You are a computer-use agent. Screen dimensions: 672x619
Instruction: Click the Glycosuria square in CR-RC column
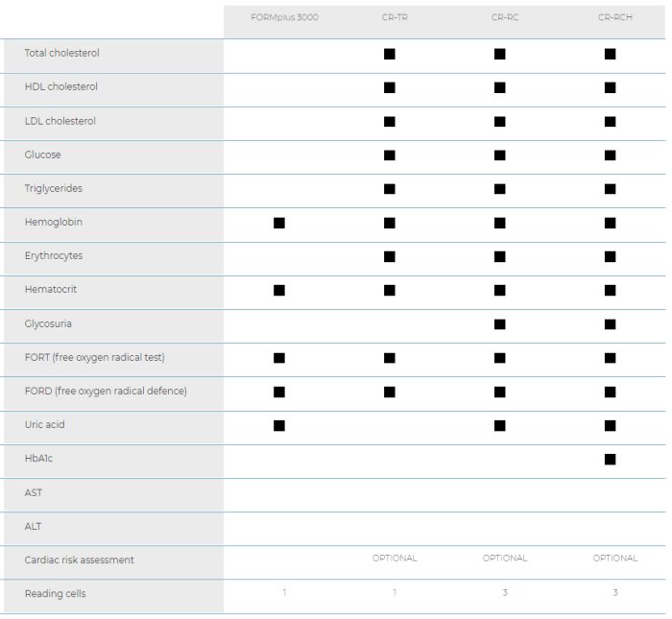click(499, 324)
